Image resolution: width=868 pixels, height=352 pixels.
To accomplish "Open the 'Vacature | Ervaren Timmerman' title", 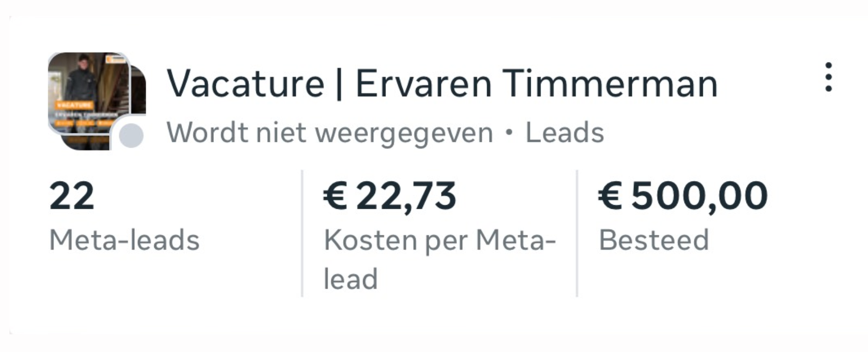I will (x=441, y=83).
